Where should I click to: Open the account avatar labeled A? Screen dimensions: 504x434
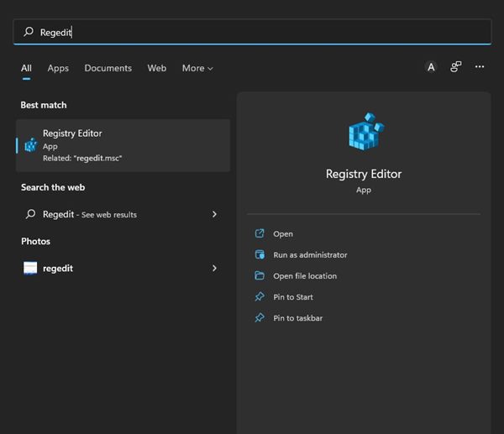coord(431,67)
